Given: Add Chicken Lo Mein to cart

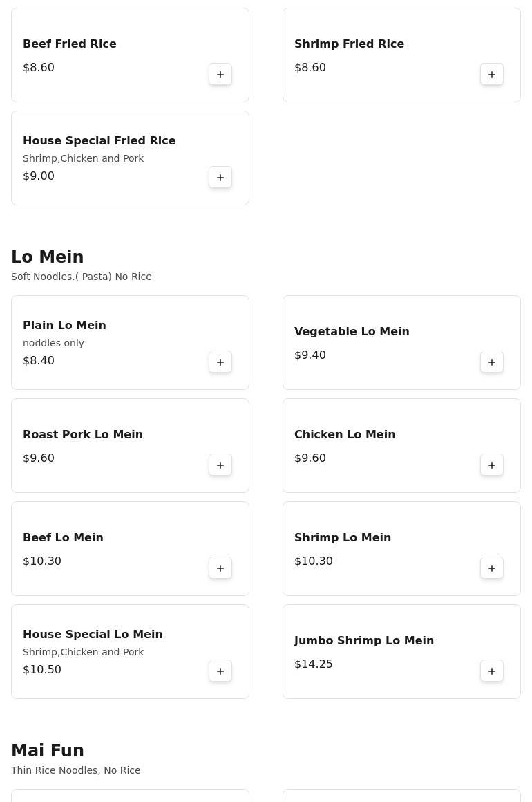Looking at the screenshot, I should click(492, 465).
